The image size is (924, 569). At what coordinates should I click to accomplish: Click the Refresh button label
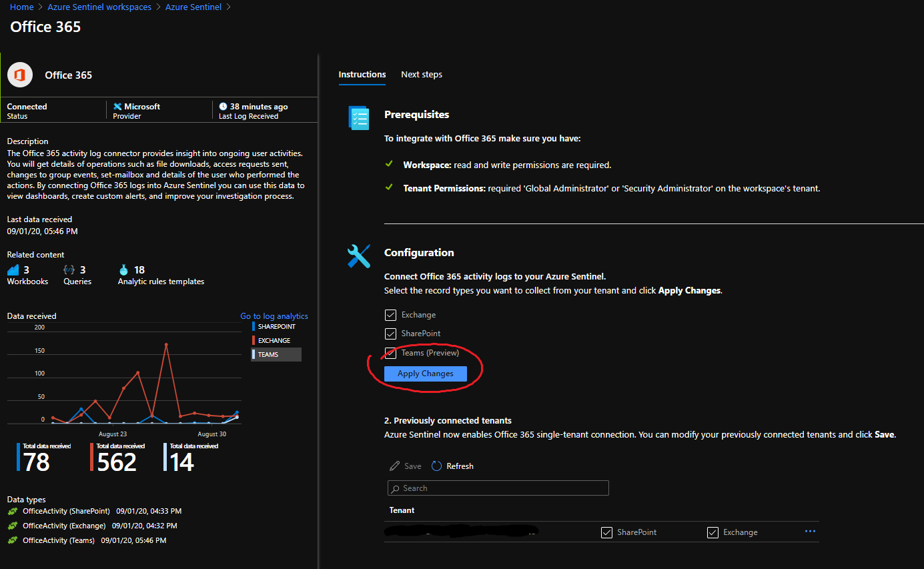coord(460,466)
